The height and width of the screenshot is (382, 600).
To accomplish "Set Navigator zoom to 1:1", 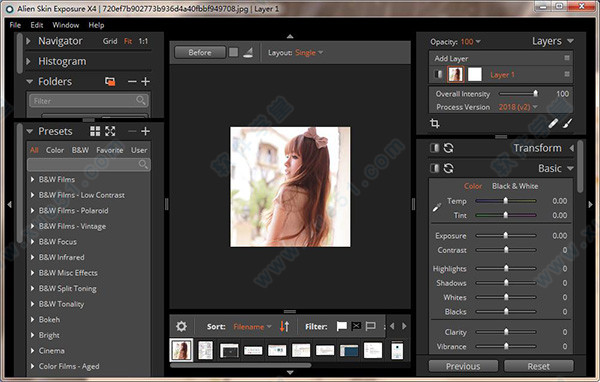I will tap(143, 41).
